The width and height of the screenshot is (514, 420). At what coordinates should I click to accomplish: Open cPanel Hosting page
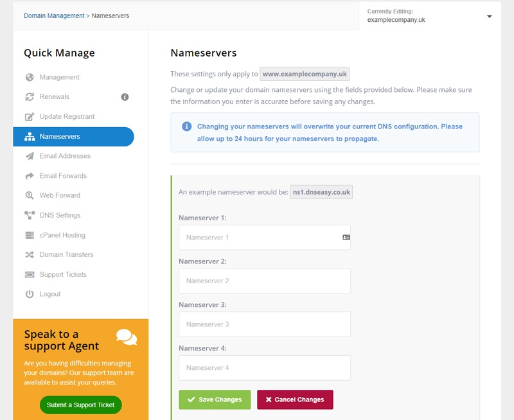pyautogui.click(x=62, y=235)
